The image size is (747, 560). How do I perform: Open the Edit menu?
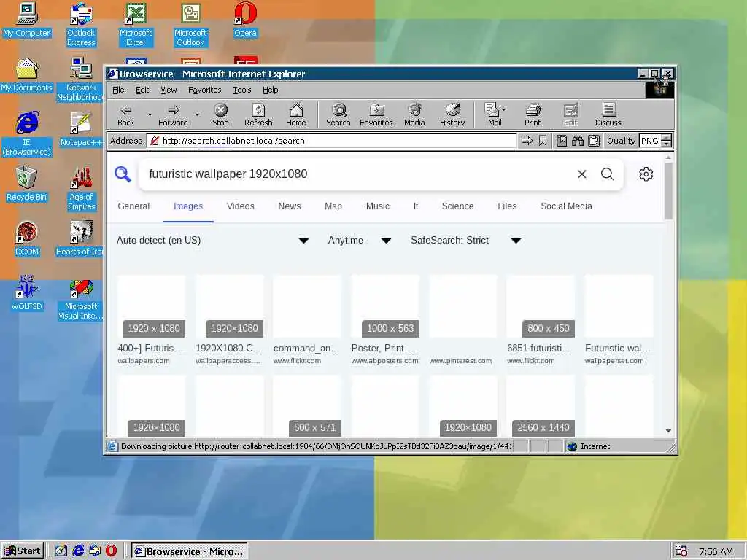[x=142, y=90]
